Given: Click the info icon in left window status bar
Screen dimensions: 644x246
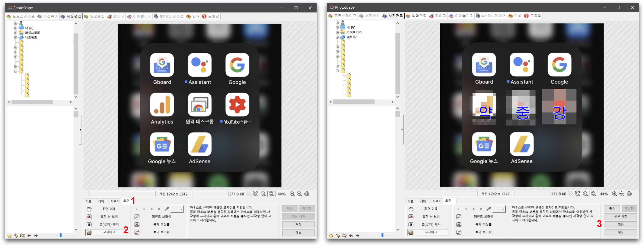Looking at the screenshot, I should [x=307, y=194].
